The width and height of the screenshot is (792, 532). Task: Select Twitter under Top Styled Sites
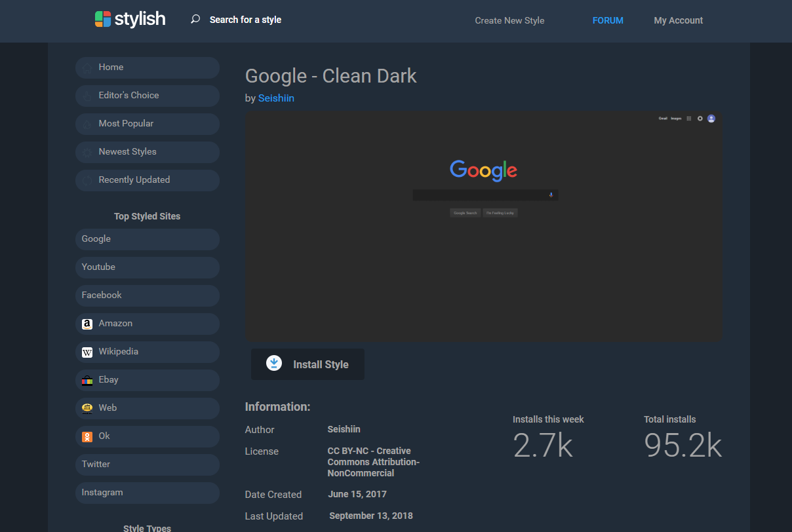(148, 465)
